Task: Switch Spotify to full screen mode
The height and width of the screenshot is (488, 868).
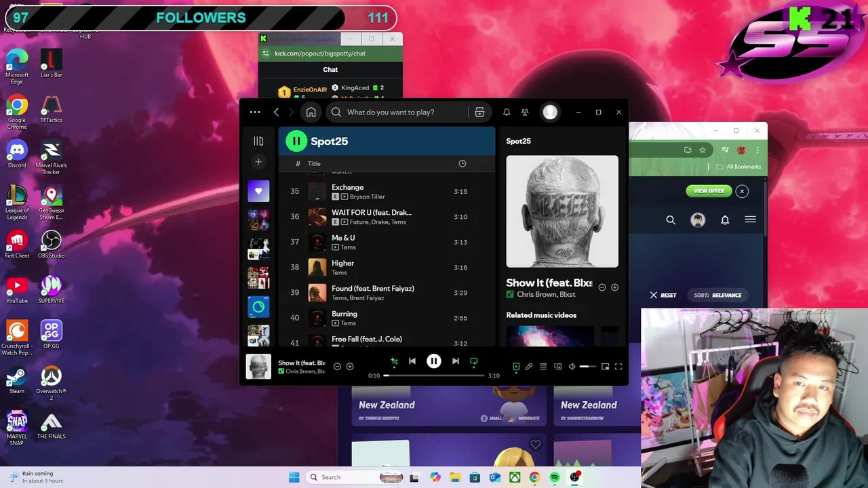Action: tap(618, 367)
